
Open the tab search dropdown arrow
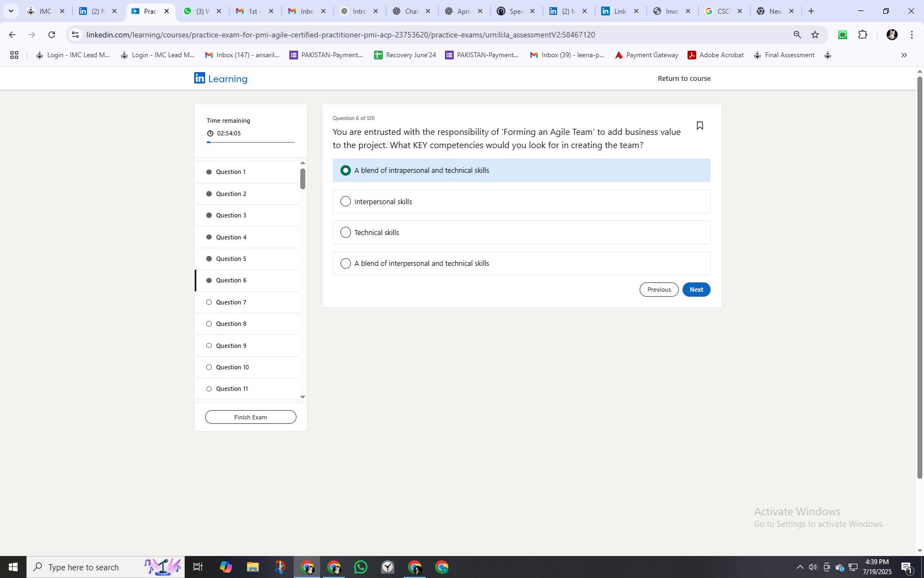pyautogui.click(x=11, y=11)
